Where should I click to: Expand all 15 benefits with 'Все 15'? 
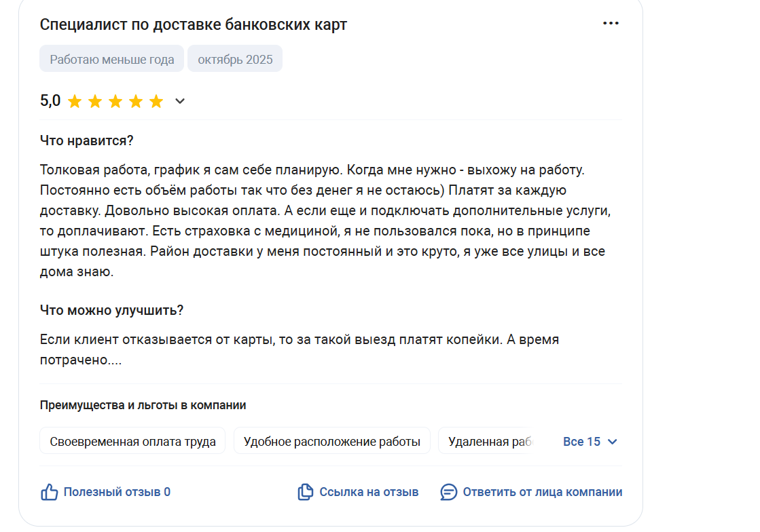[x=582, y=442]
